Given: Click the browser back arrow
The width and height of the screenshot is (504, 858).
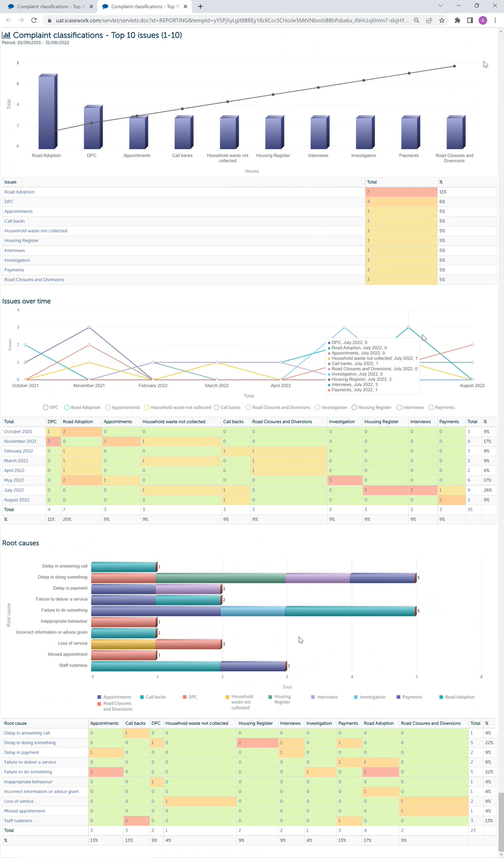Looking at the screenshot, I should coord(9,20).
